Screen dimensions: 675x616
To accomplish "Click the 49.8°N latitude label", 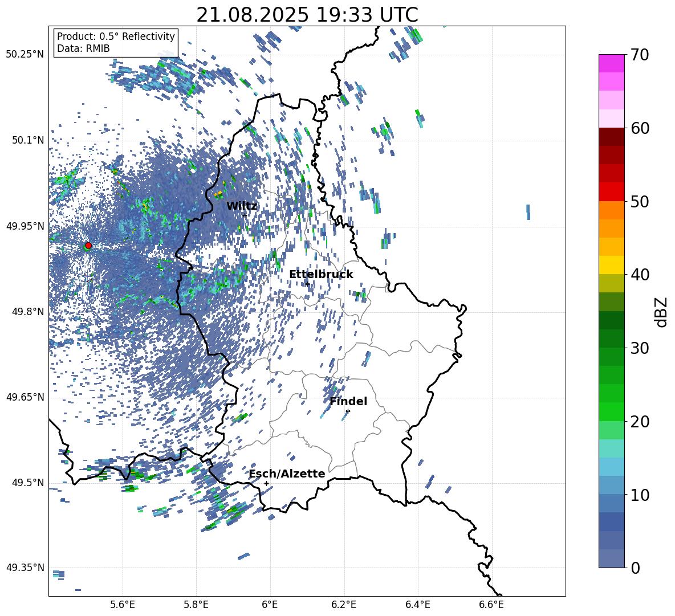I will pos(28,312).
